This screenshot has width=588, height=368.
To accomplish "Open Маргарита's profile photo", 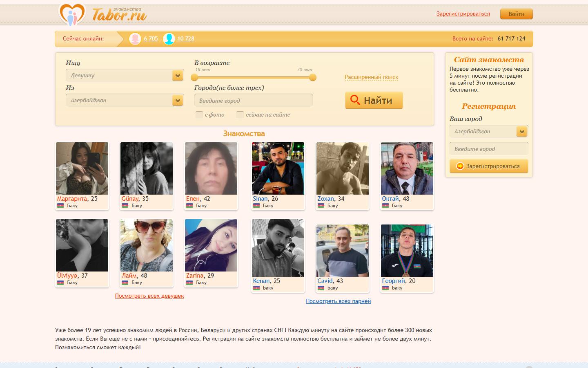I will pos(82,168).
